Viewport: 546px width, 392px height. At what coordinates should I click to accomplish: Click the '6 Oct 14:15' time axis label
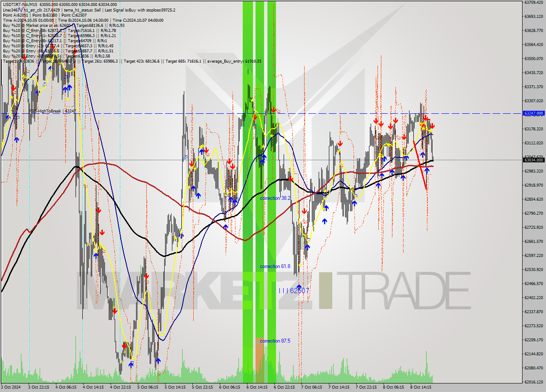point(257,387)
